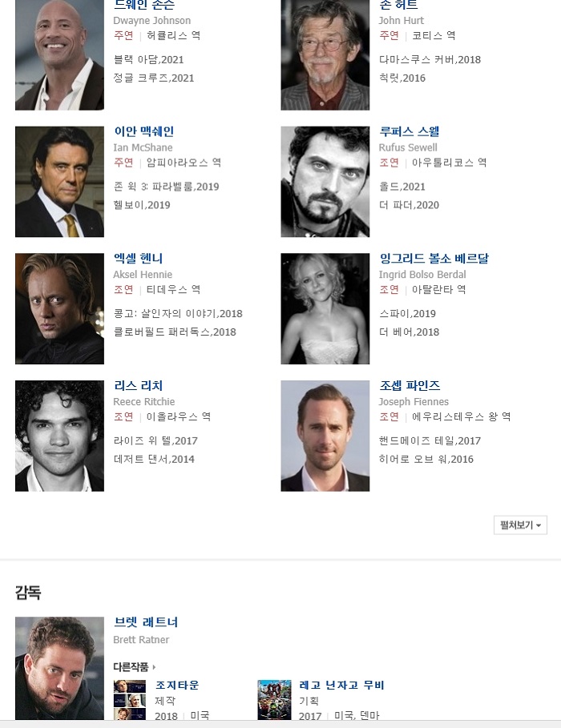Open John Hurt's portrait thumbnail
This screenshot has width=561, height=728.
tap(325, 54)
